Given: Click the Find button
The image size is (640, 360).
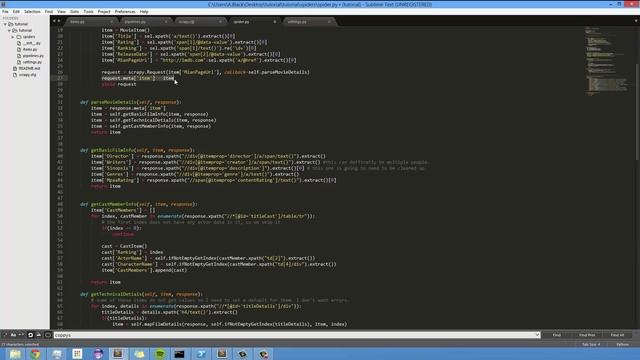Looking at the screenshot, I should point(557,335).
